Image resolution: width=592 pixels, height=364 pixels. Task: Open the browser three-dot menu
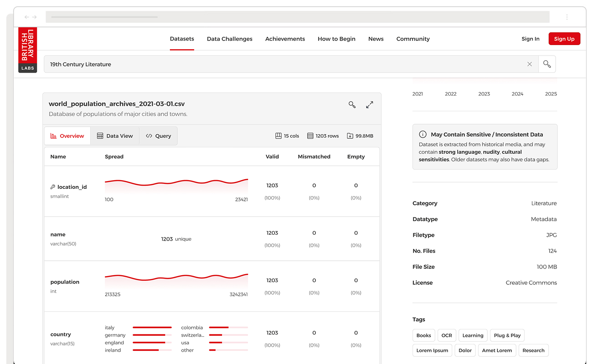(567, 17)
